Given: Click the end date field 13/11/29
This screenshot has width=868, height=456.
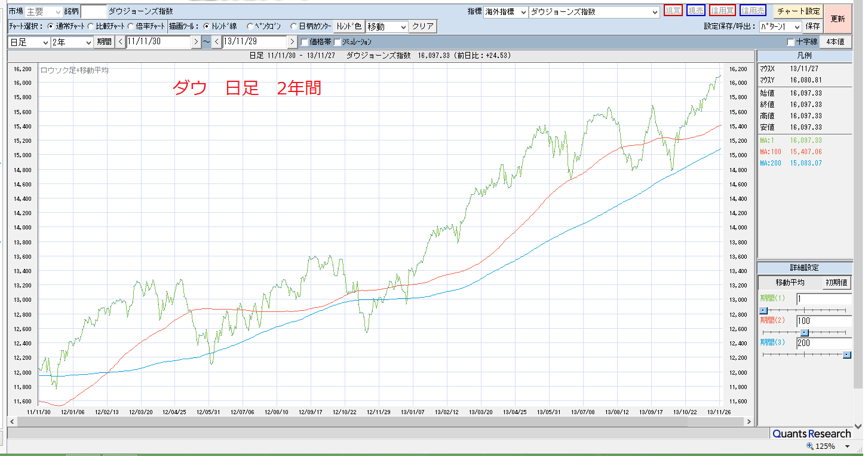Looking at the screenshot, I should pos(254,42).
